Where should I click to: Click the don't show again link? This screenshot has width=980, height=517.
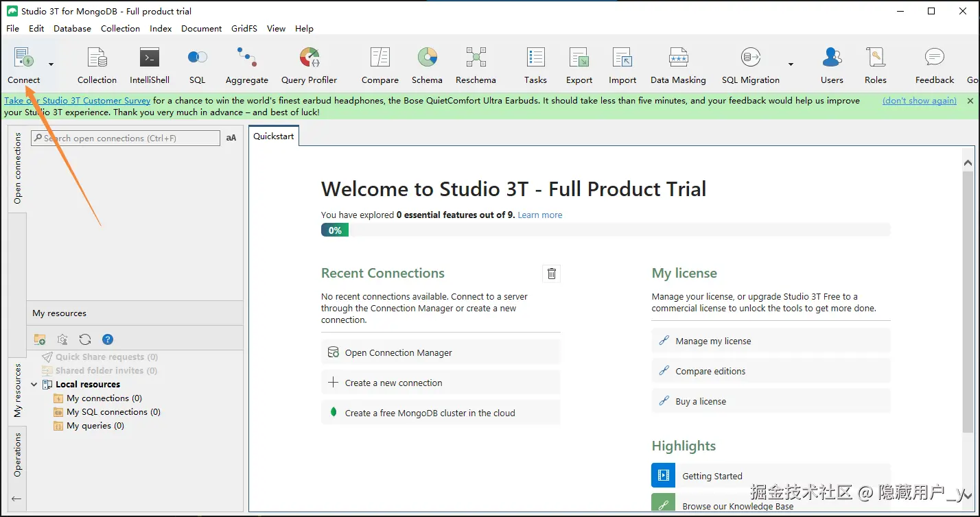pos(920,101)
